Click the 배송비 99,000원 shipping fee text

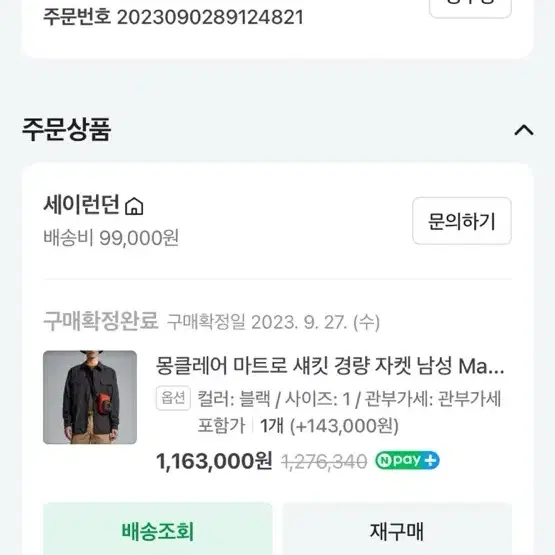click(111, 238)
